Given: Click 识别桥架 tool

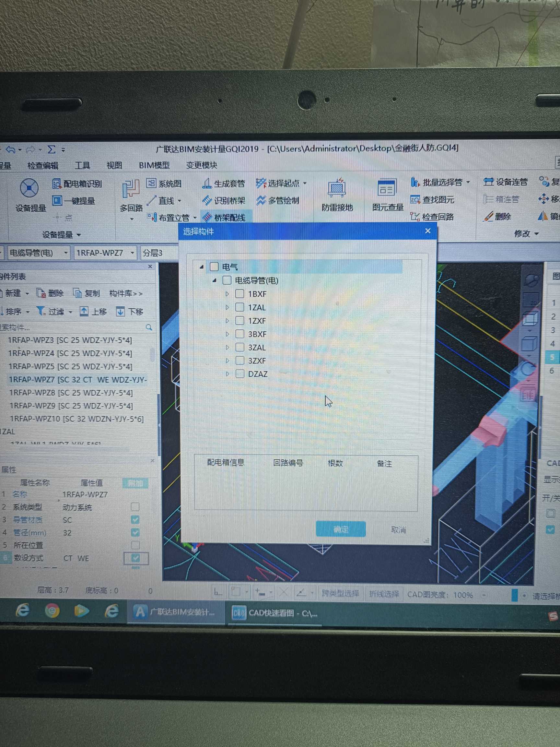Looking at the screenshot, I should pos(224,201).
